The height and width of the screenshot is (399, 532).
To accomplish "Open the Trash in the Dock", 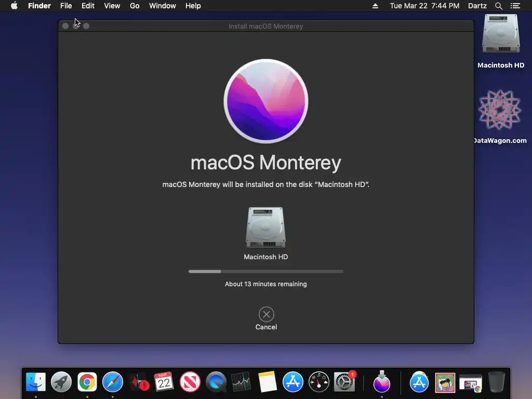I will pos(496,382).
